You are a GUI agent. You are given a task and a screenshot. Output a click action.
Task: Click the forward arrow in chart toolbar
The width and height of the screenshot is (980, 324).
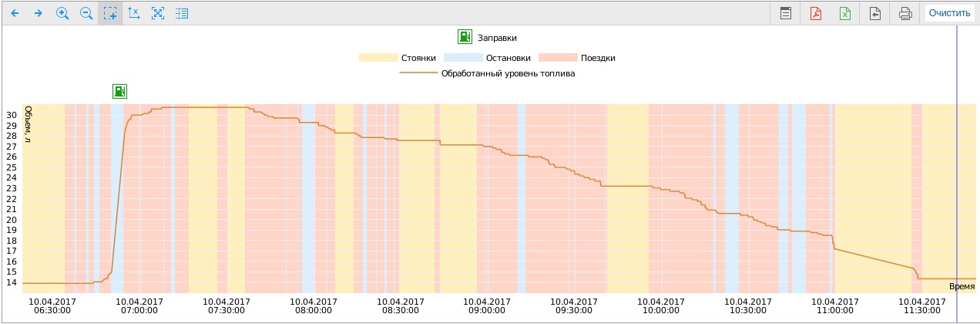(38, 13)
